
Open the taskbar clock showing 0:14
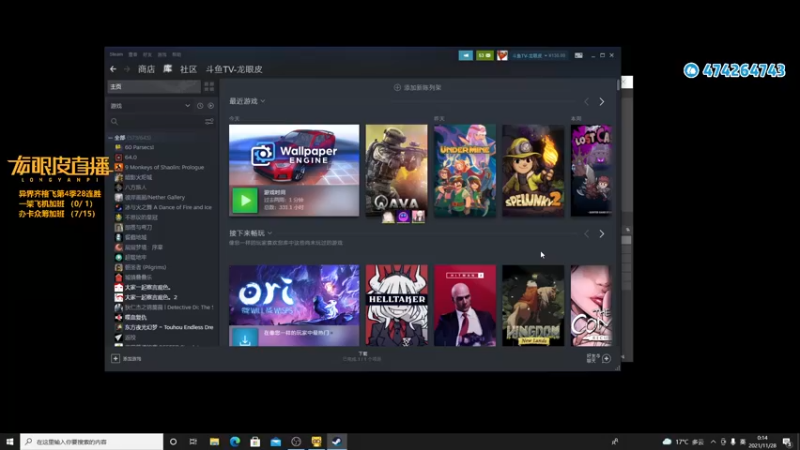point(762,442)
